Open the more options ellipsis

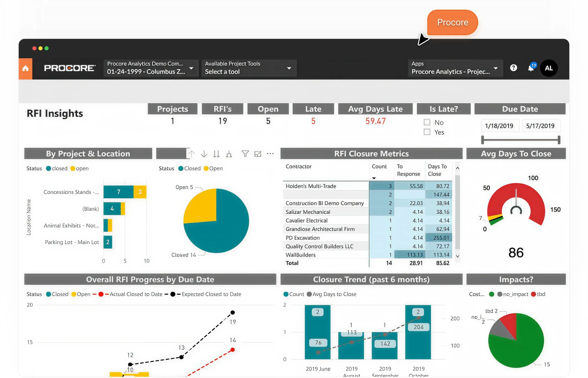pos(270,154)
